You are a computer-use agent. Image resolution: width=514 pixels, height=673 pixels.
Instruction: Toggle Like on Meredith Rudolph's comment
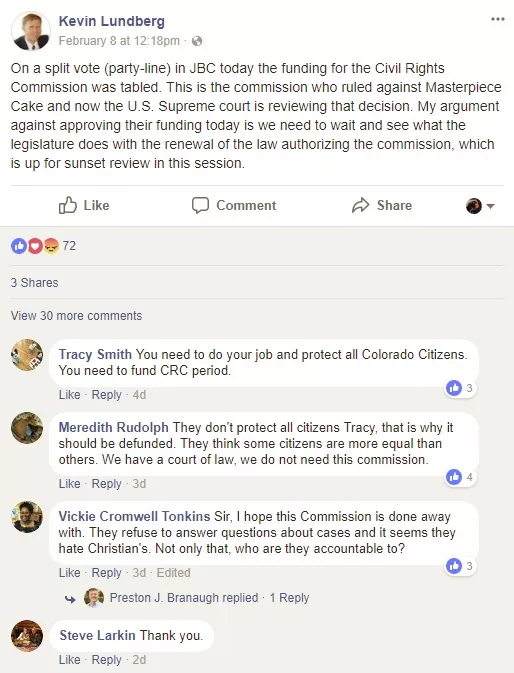coord(70,484)
